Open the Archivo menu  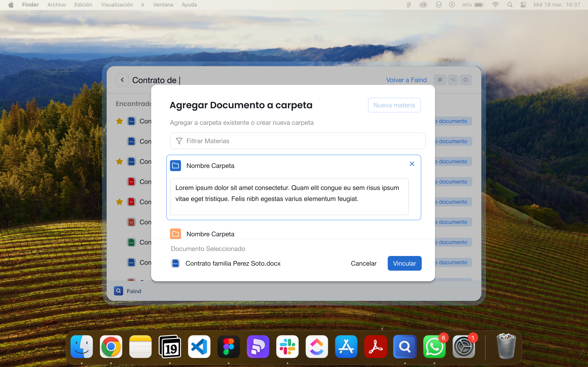56,5
